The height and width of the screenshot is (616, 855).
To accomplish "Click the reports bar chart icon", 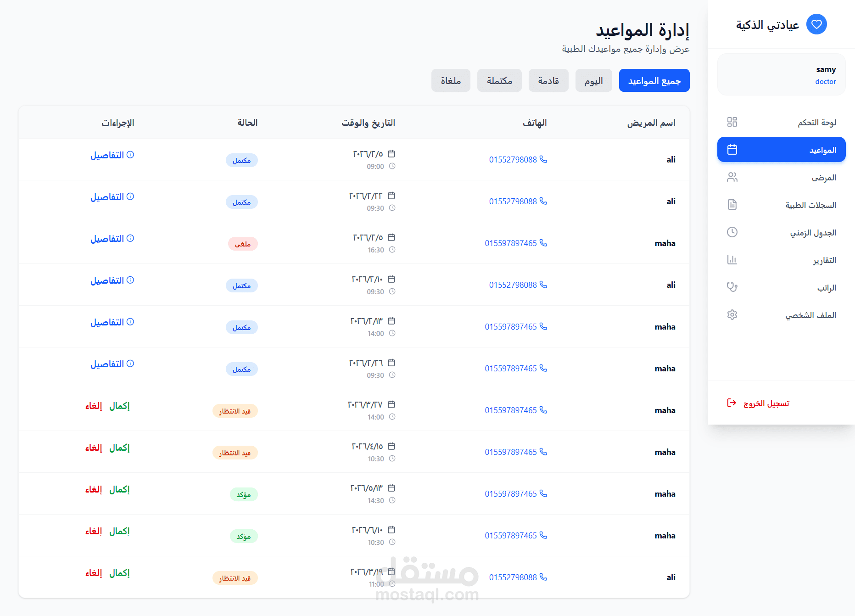I will 732,260.
